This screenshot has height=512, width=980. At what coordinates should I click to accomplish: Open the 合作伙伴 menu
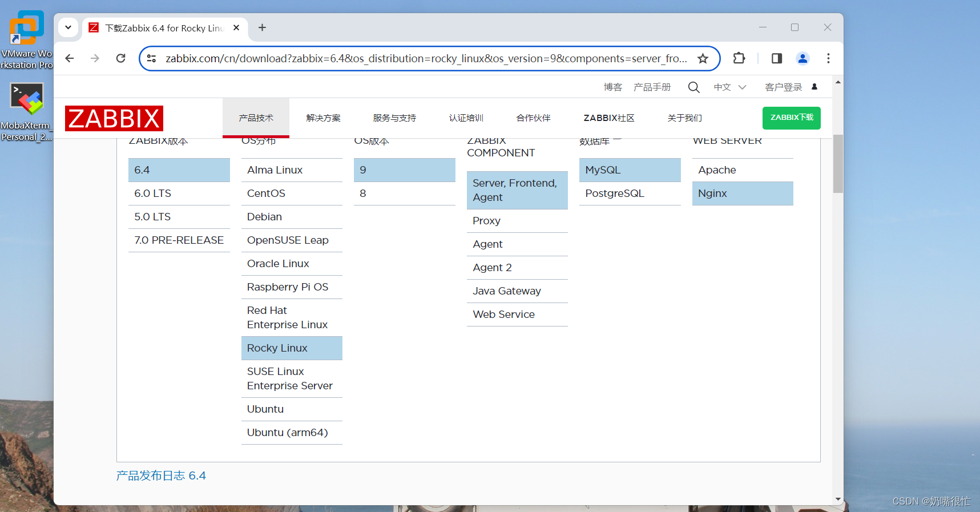coord(533,118)
